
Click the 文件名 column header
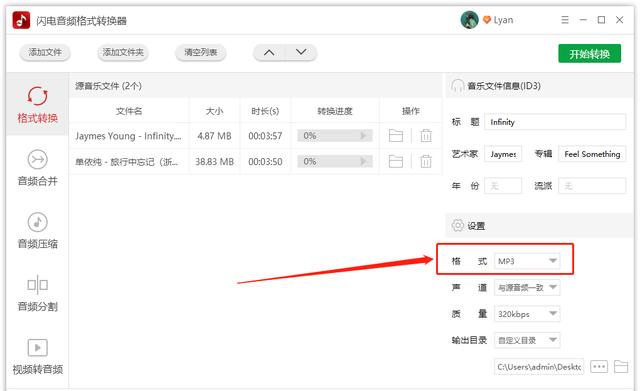click(x=129, y=111)
